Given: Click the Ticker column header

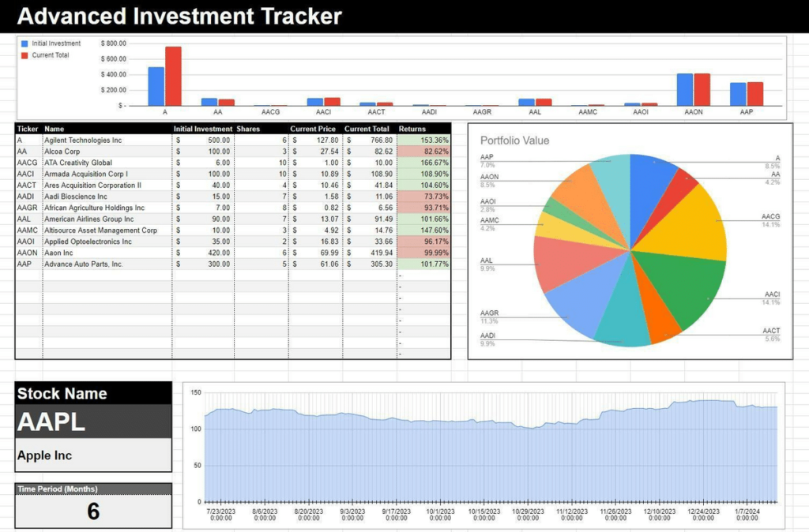Looking at the screenshot, I should (x=28, y=129).
